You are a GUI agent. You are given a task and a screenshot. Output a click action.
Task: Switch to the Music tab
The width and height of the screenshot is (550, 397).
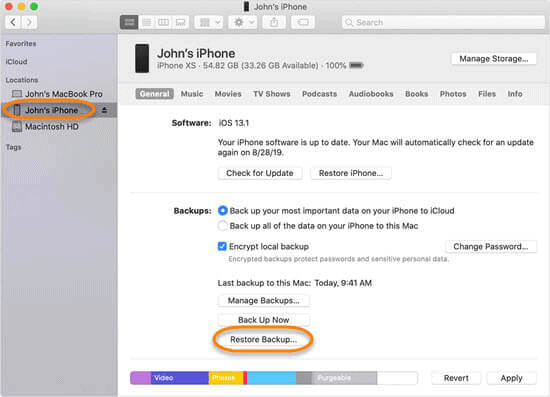(x=192, y=94)
